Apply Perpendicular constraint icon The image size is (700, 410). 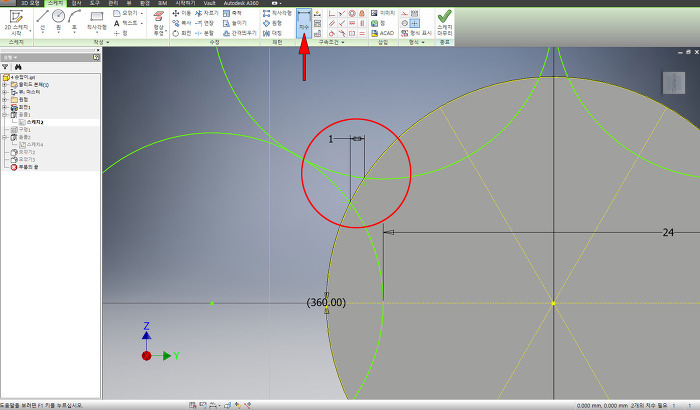coord(342,23)
